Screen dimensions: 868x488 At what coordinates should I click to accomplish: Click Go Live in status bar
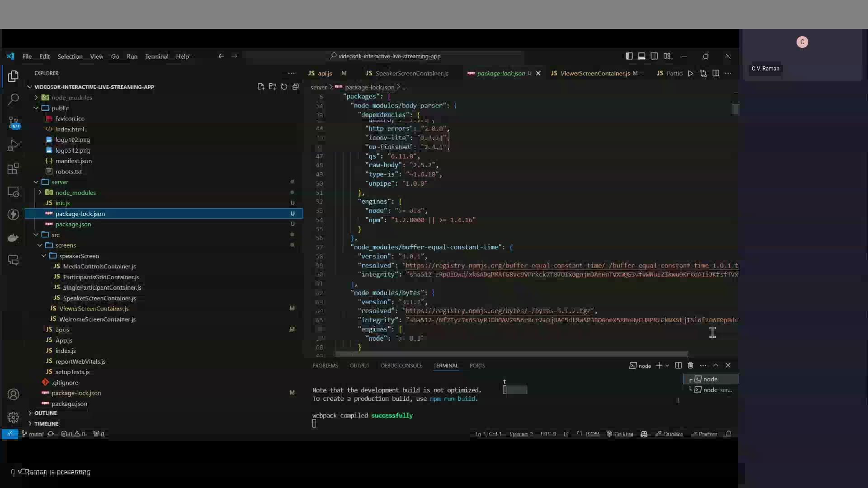(x=620, y=434)
